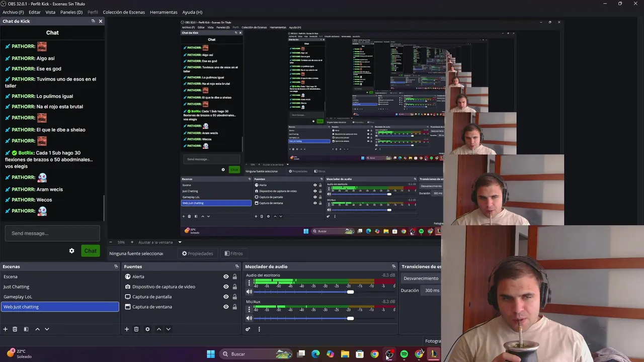The width and height of the screenshot is (644, 362).
Task: Adjust Mic/Aux volume slider
Action: [x=350, y=318]
